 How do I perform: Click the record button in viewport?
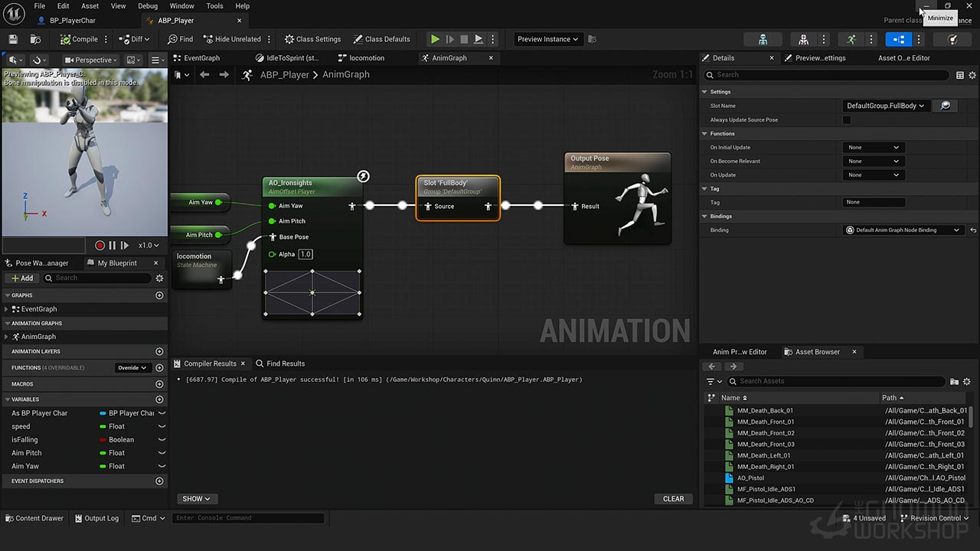tap(100, 246)
